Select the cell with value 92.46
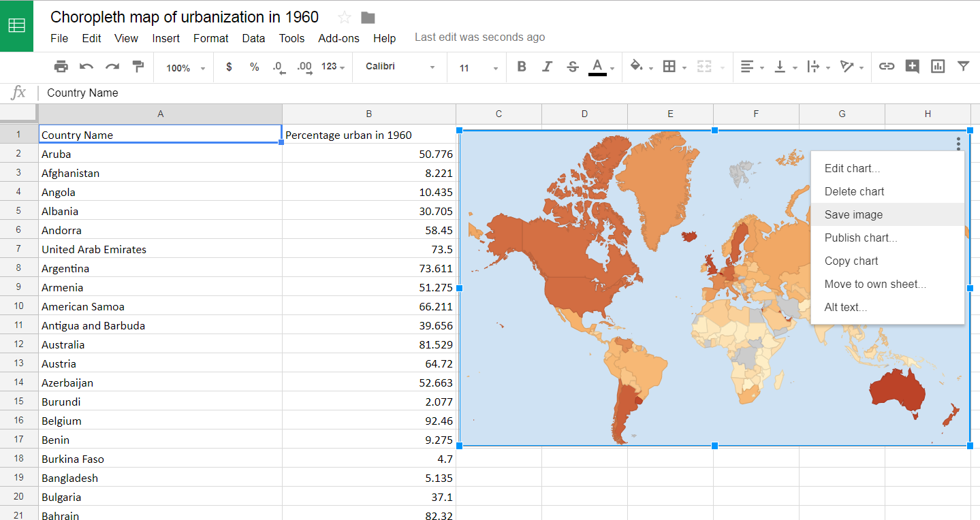The height and width of the screenshot is (520, 980). [x=369, y=421]
